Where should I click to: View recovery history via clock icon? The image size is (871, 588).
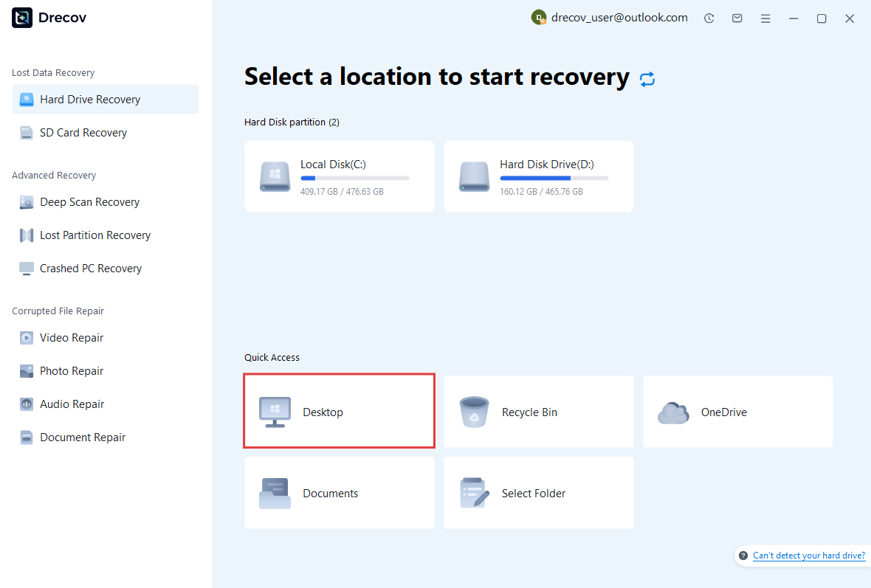pos(709,18)
